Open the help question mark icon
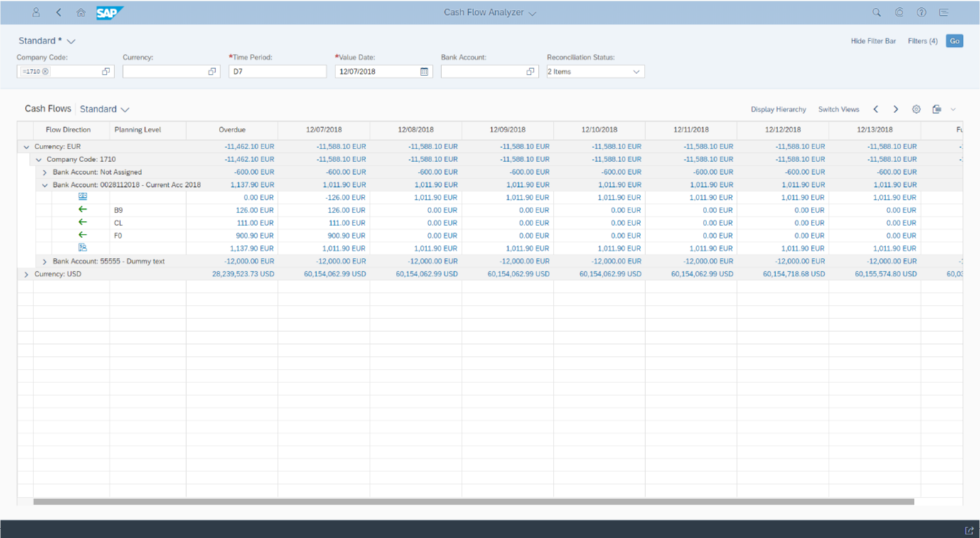 [921, 12]
